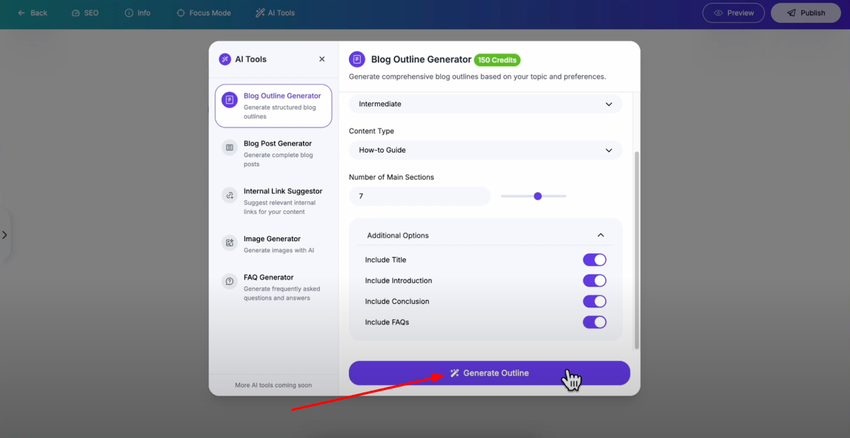Open the Intermediate level dropdown
850x438 pixels.
pos(485,104)
